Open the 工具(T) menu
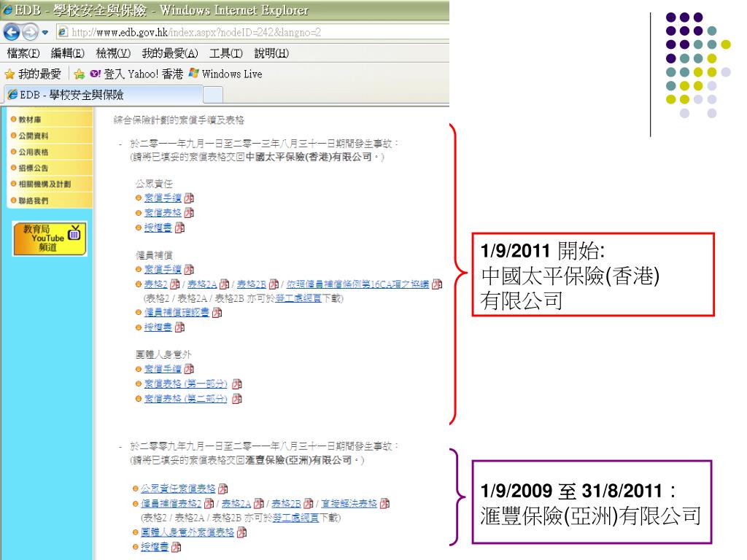Viewport: 747px width, 560px height. 226,53
